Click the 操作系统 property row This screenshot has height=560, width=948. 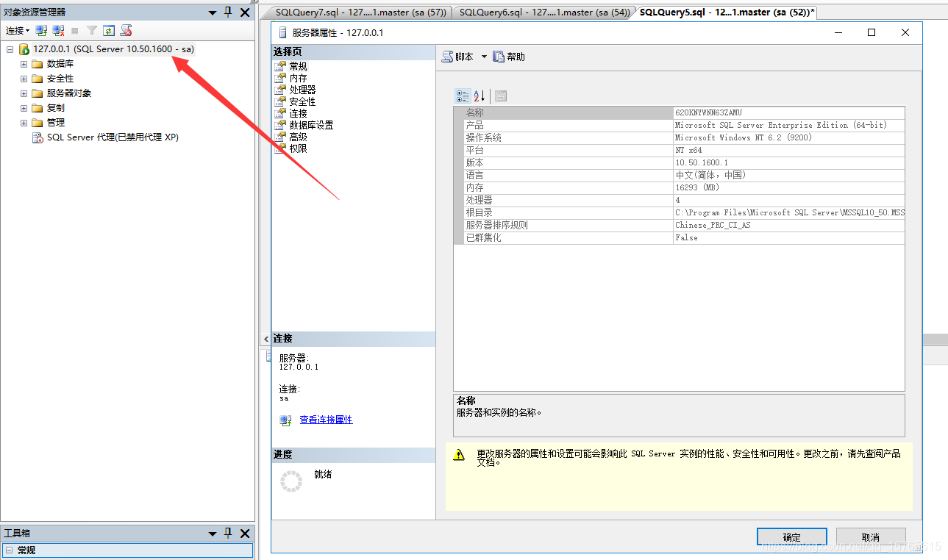679,138
